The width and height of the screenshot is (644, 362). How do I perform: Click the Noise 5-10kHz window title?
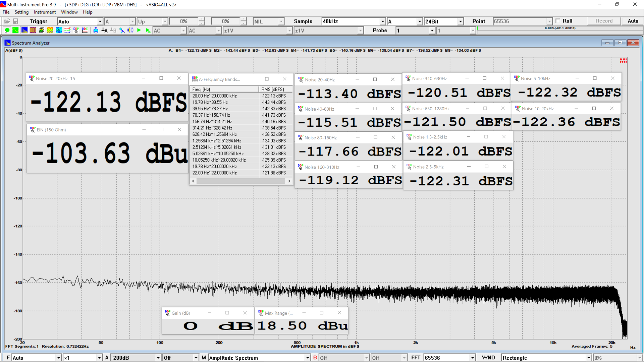[x=535, y=78]
